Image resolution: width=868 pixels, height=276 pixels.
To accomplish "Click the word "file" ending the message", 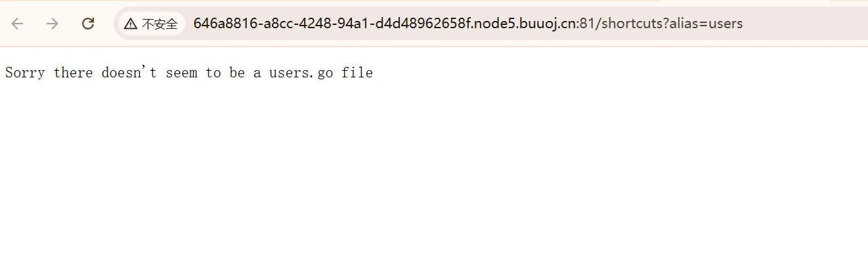I will coord(357,73).
